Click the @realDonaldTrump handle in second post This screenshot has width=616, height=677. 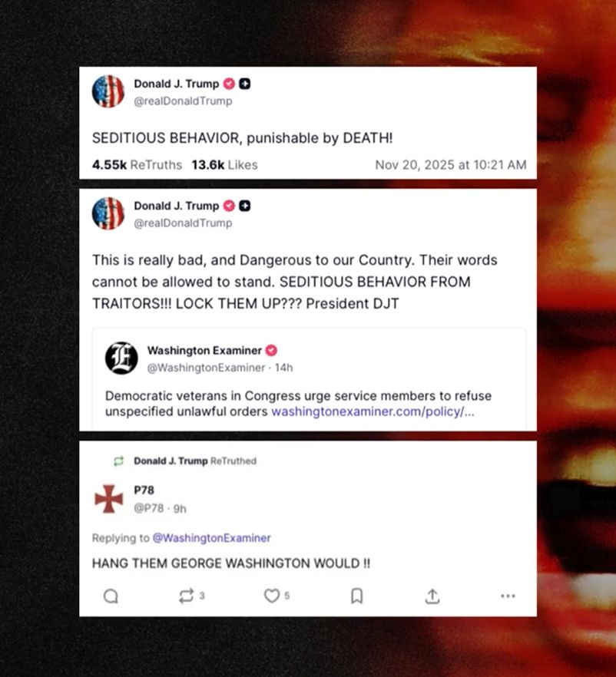tap(183, 223)
